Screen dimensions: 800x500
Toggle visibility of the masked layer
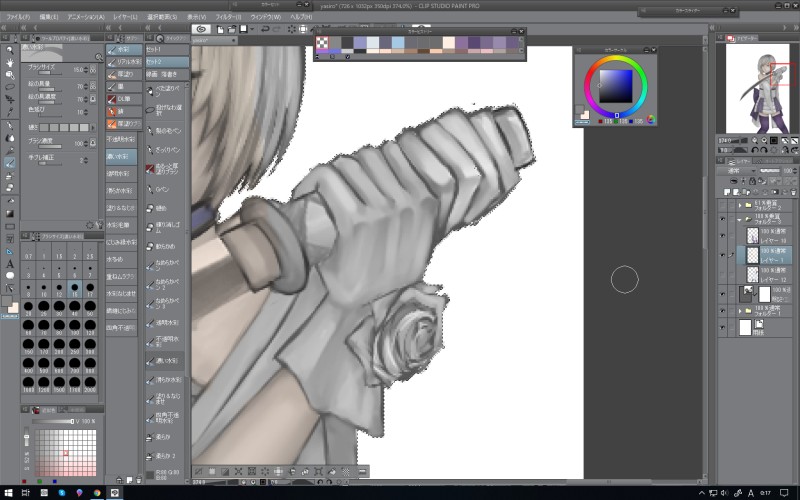722,294
